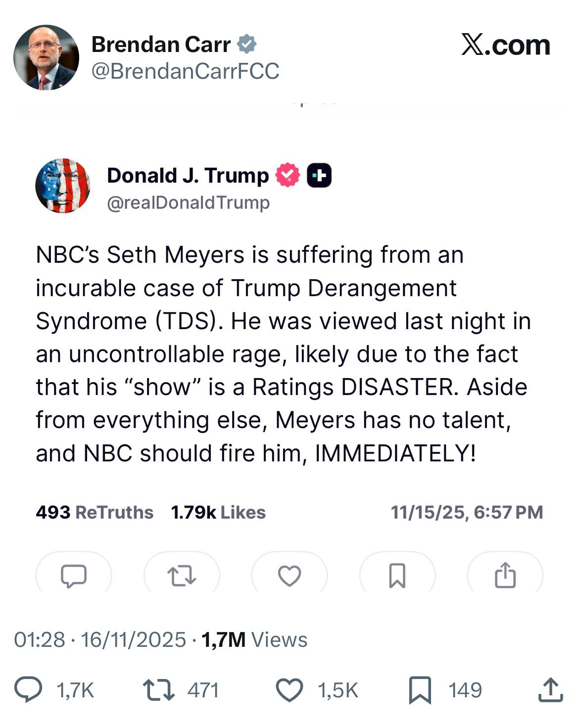The height and width of the screenshot is (728, 579).
Task: Open the @BrendanCarrFCC handle link
Action: [x=185, y=71]
